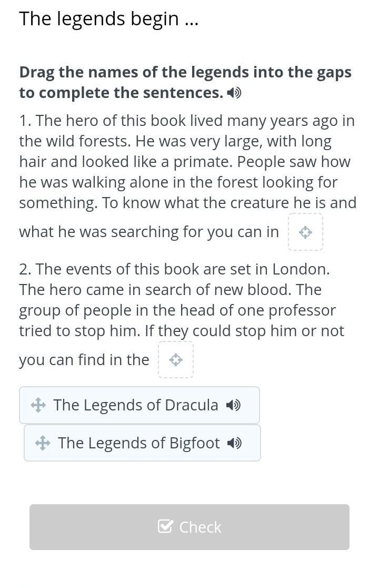Click the crosshair gap after sentence one
This screenshot has width=379, height=588.
[x=305, y=232]
